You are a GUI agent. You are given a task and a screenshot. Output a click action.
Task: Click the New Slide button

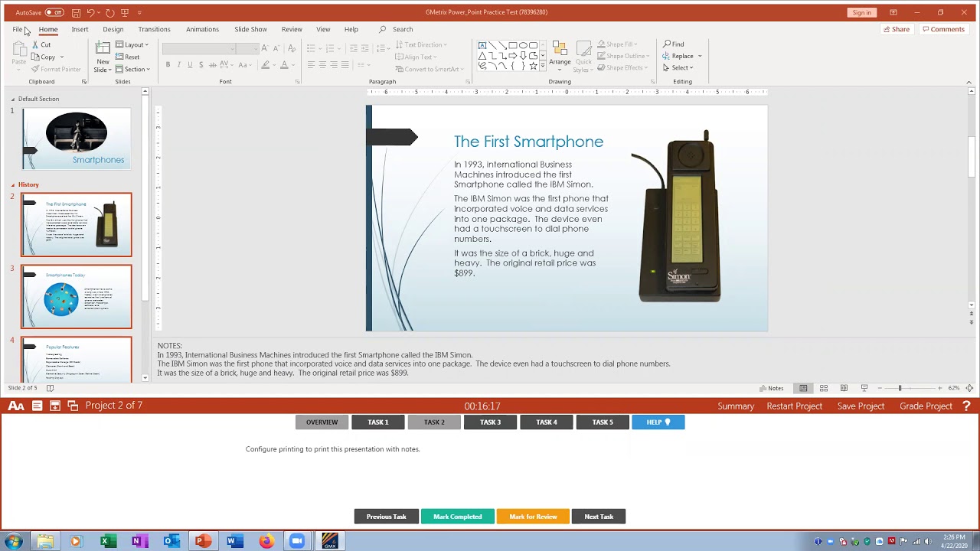pyautogui.click(x=103, y=57)
